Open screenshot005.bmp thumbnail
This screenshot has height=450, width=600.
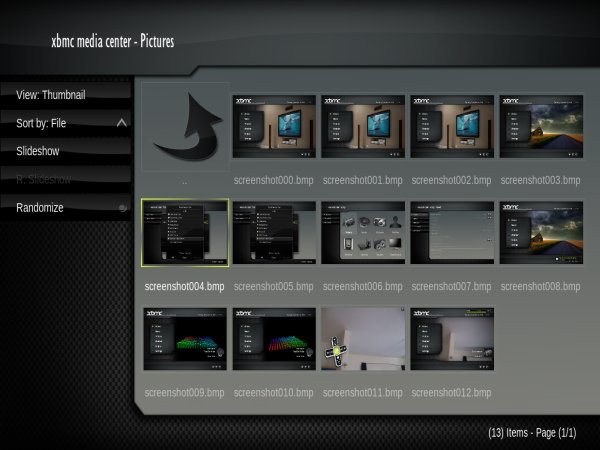274,233
